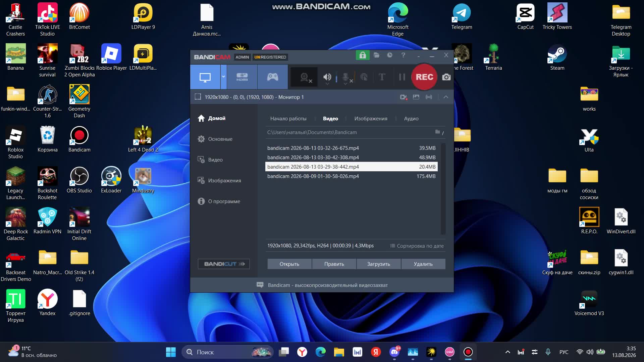Screen dimensions: 644x362
Task: Open the Домой section
Action: click(212, 118)
